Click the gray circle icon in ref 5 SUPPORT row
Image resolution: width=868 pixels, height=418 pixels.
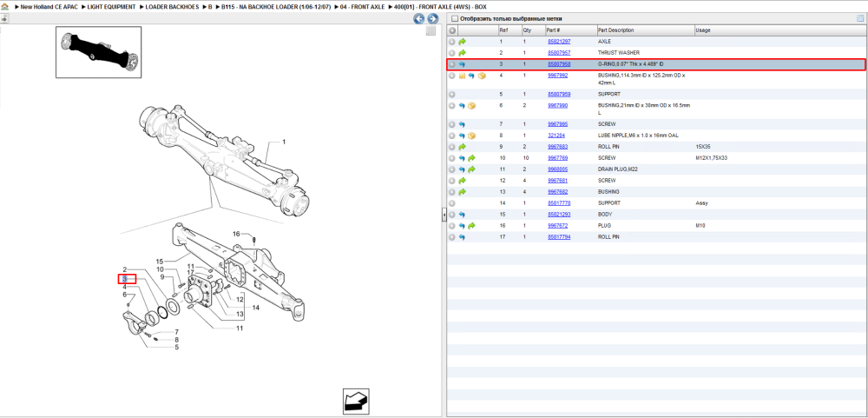pos(452,94)
